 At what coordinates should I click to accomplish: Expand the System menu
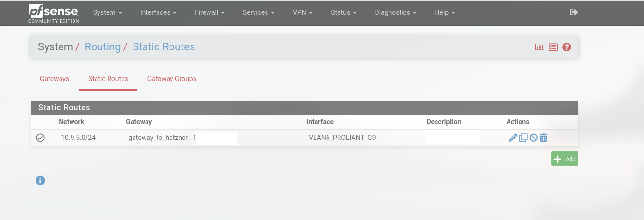pos(107,12)
